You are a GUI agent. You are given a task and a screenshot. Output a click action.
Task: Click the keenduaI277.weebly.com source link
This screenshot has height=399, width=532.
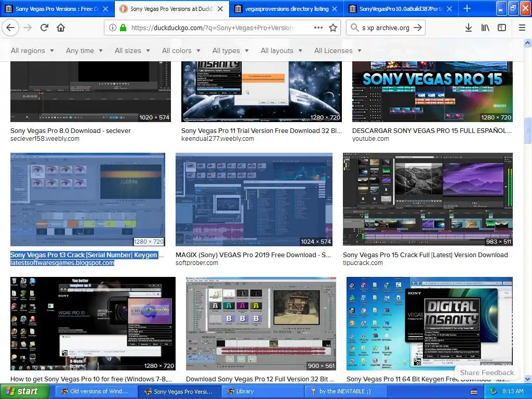tap(218, 138)
